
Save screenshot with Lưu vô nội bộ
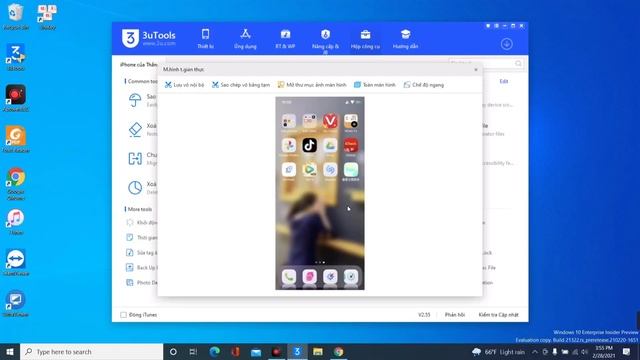point(184,85)
